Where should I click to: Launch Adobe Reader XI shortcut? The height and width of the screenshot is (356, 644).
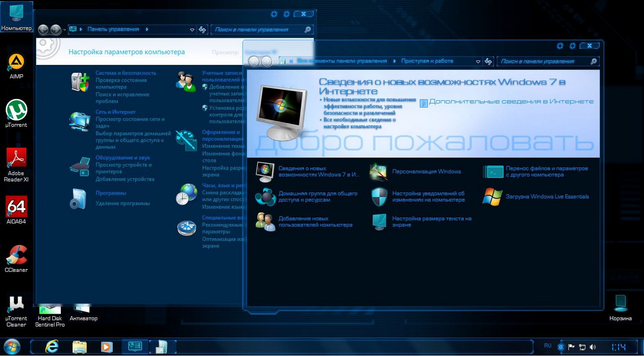tap(16, 165)
